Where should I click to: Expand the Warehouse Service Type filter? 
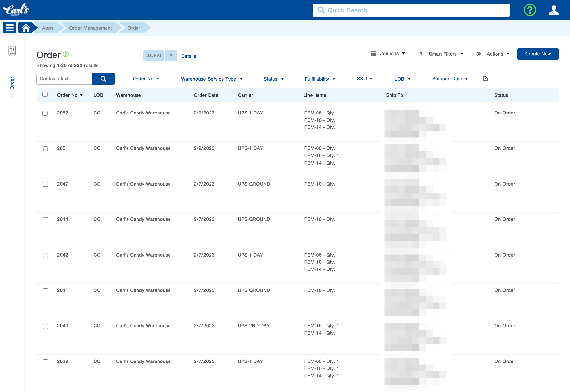211,79
